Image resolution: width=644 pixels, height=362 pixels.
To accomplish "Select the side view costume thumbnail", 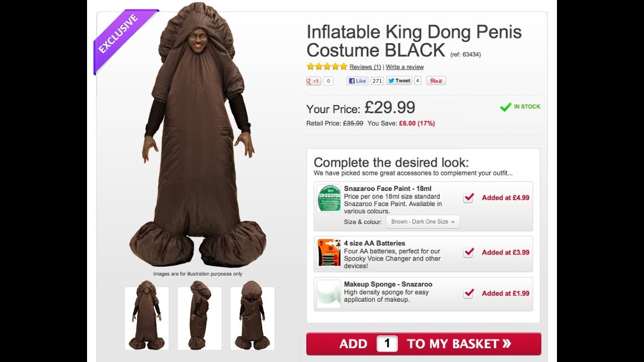I will pyautogui.click(x=200, y=318).
